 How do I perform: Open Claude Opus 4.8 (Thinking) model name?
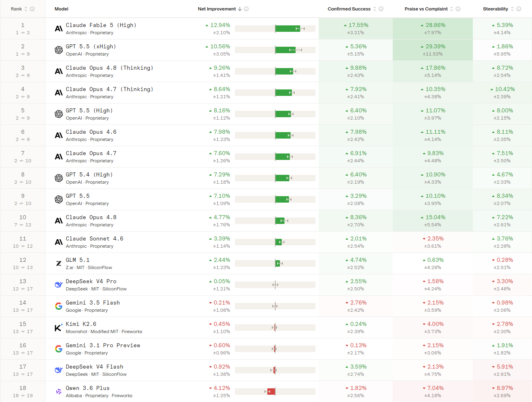pyautogui.click(x=109, y=68)
